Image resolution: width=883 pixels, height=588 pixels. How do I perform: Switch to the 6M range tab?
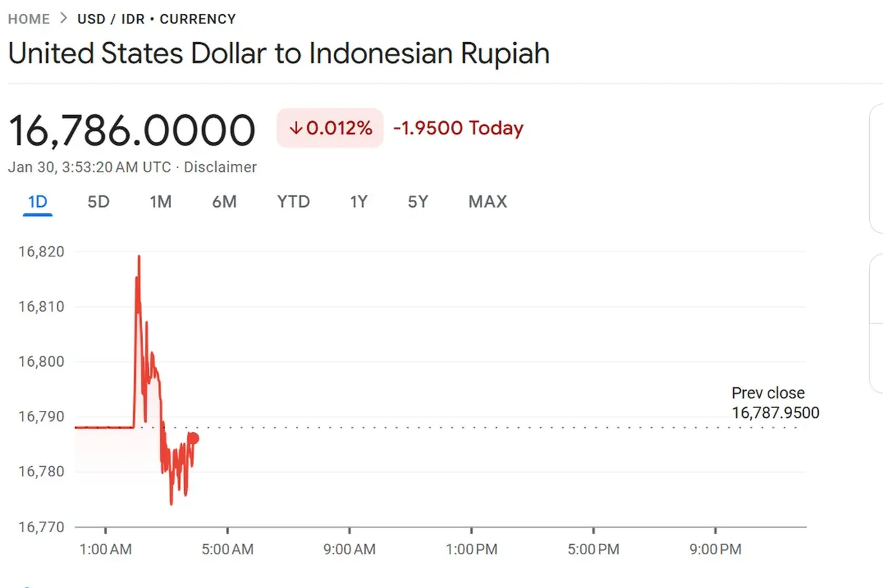point(224,202)
